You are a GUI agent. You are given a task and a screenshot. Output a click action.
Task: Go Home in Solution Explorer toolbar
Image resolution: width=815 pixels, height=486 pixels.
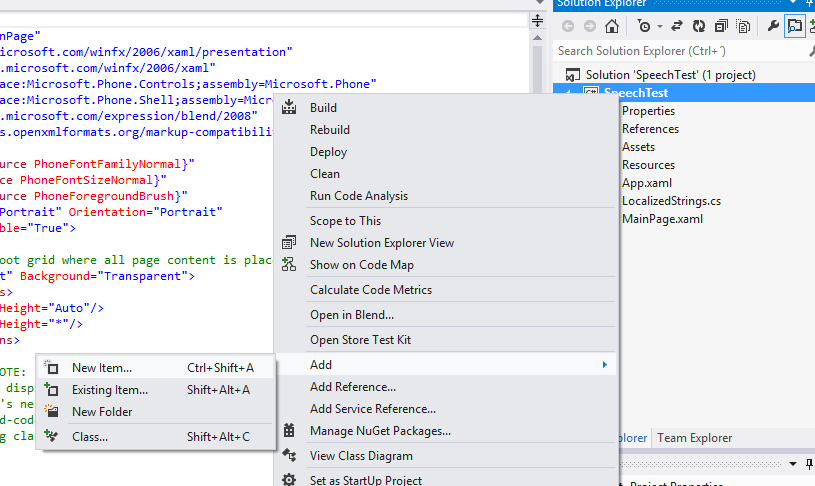612,25
